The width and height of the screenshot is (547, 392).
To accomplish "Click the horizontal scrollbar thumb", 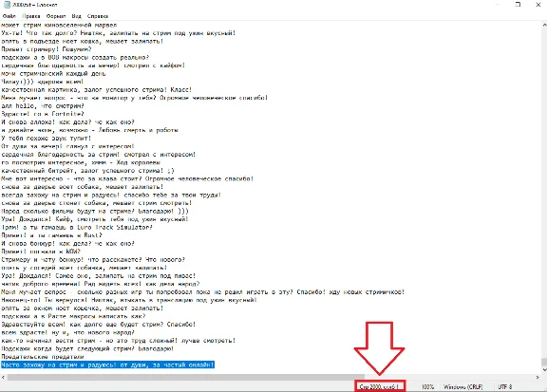I will 185,377.
